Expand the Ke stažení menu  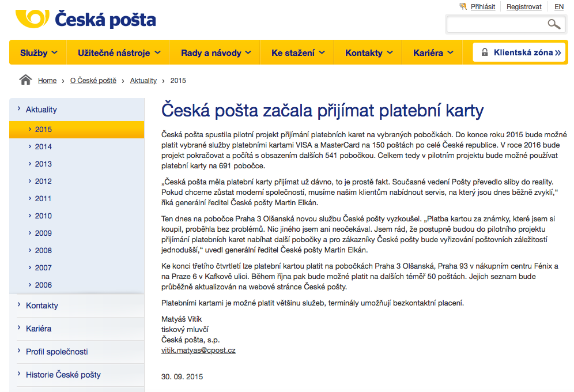pyautogui.click(x=297, y=52)
